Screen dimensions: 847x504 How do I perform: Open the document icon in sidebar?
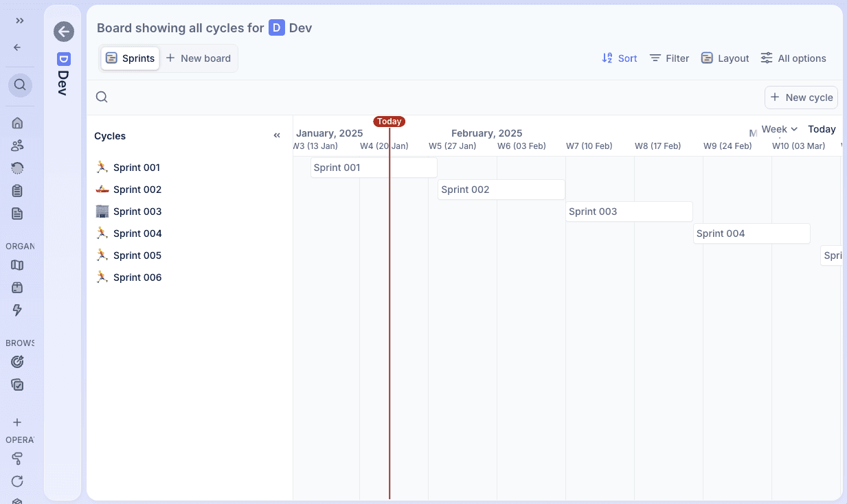(18, 214)
